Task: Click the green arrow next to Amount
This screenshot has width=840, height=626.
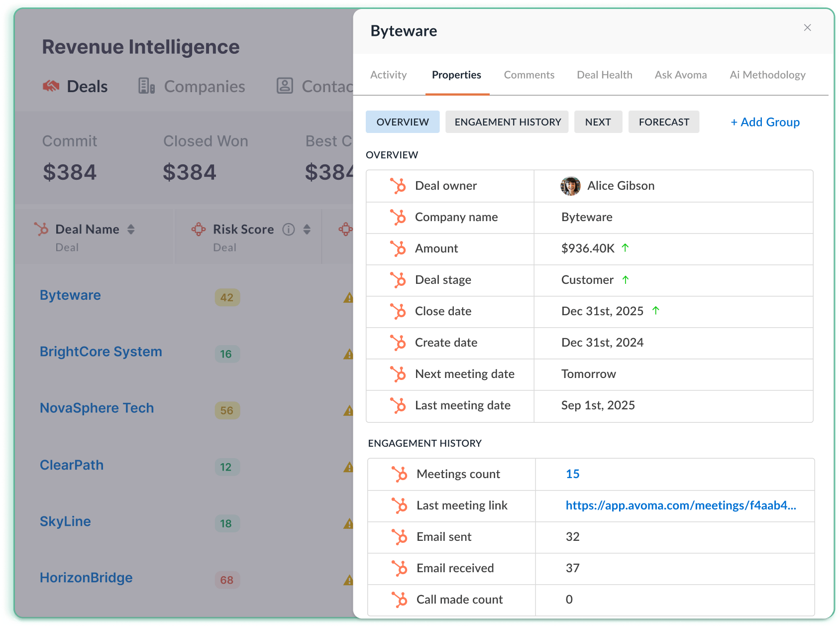Action: pos(626,248)
